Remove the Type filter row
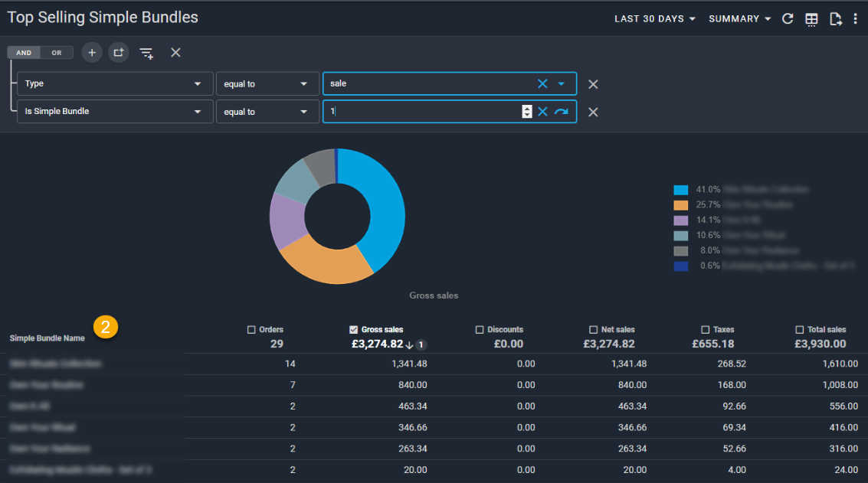868x483 pixels. click(593, 84)
